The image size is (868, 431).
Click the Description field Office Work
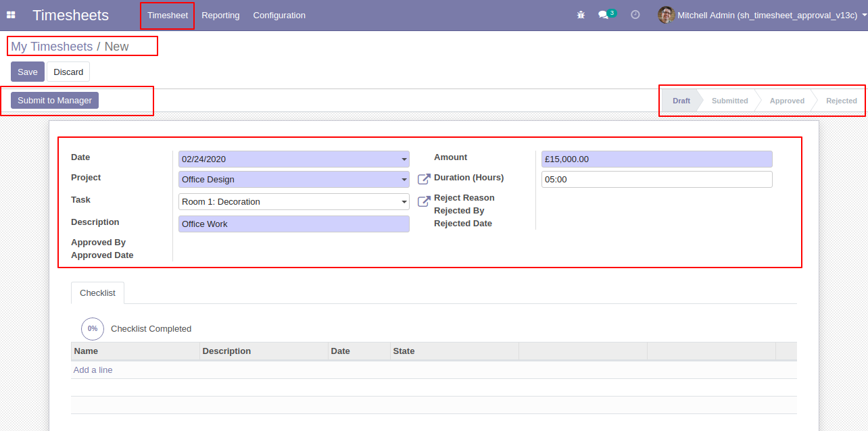[294, 224]
